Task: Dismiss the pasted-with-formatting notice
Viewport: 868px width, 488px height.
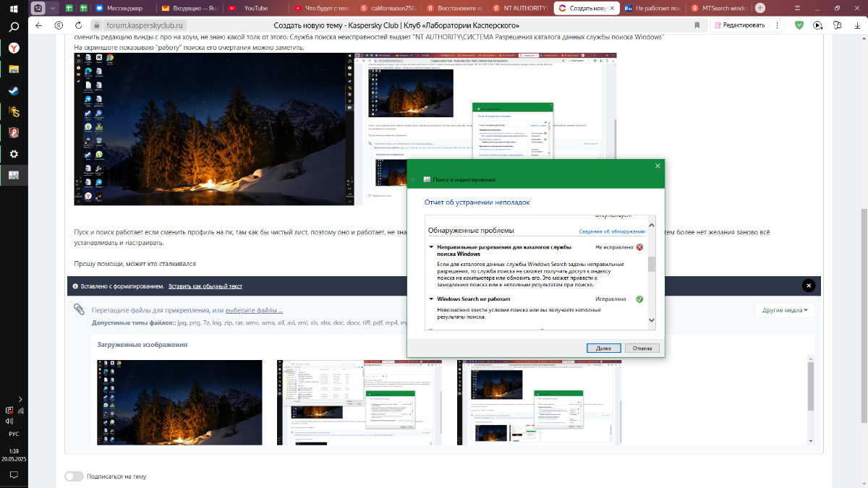Action: click(808, 286)
